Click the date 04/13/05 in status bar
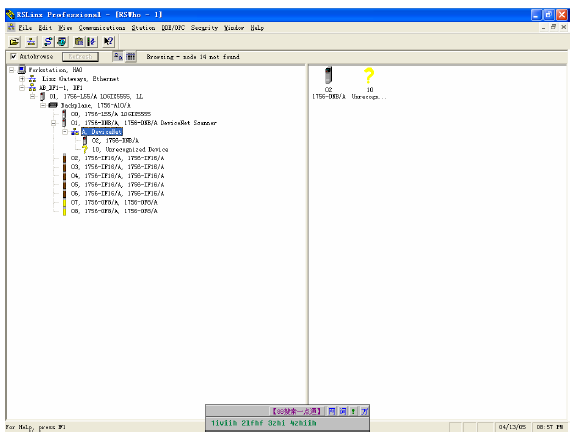Viewport: 578px width, 435px height. click(x=512, y=427)
